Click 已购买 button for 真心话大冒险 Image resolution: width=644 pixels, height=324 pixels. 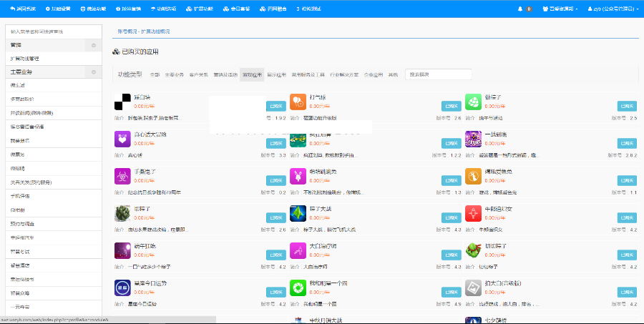click(x=276, y=143)
